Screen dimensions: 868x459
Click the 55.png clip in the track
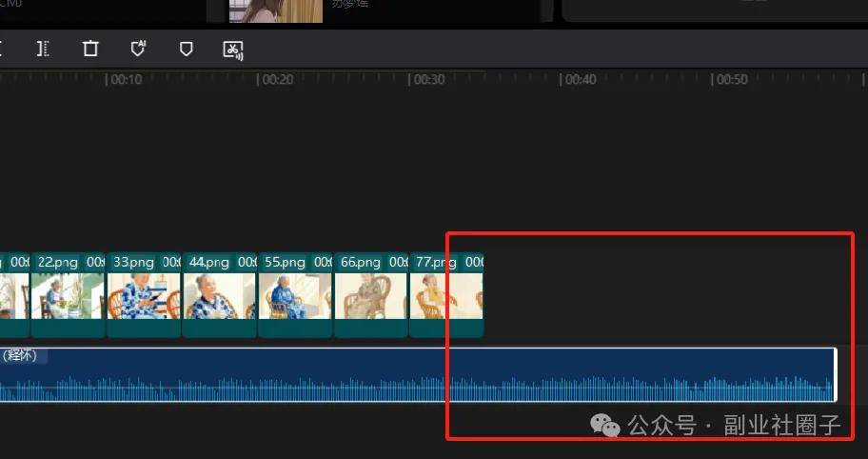[295, 295]
